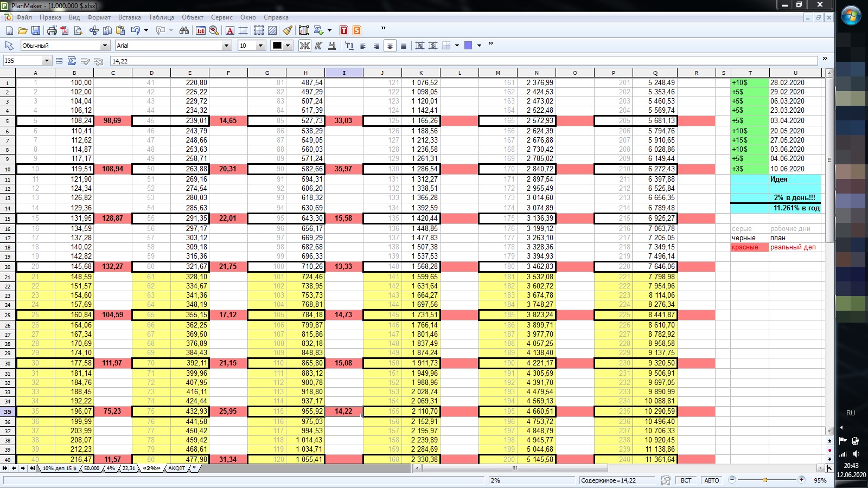Open the Формат menu
This screenshot has width=868, height=488.
click(99, 17)
